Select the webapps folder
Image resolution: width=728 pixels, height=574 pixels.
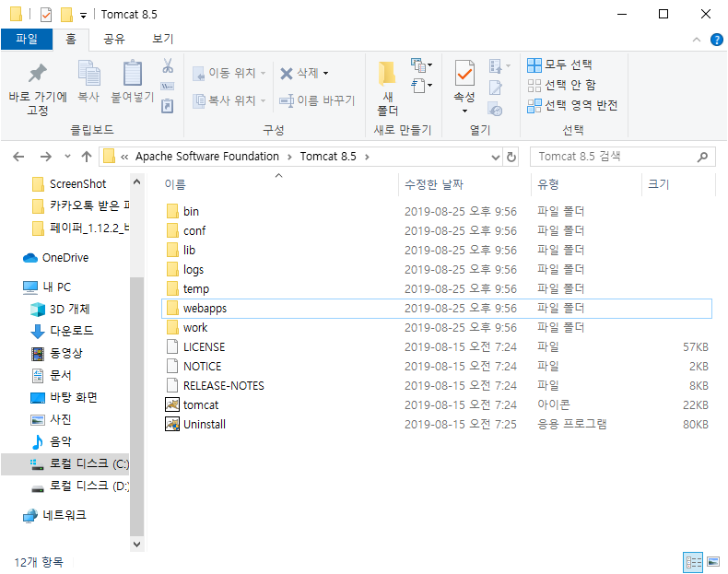[437, 309]
